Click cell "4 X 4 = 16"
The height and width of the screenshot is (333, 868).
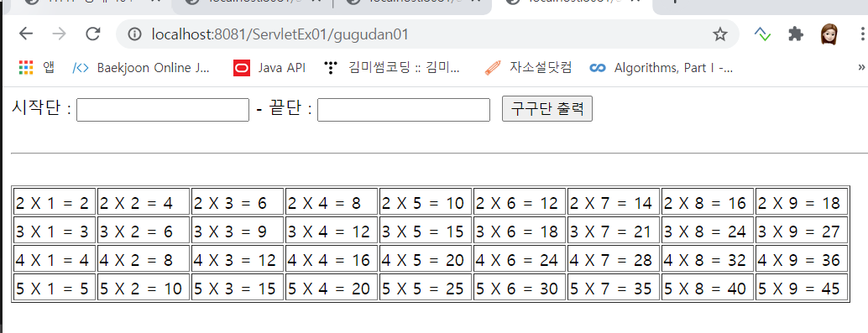click(x=332, y=258)
